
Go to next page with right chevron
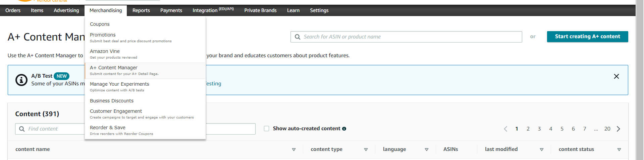pyautogui.click(x=619, y=129)
